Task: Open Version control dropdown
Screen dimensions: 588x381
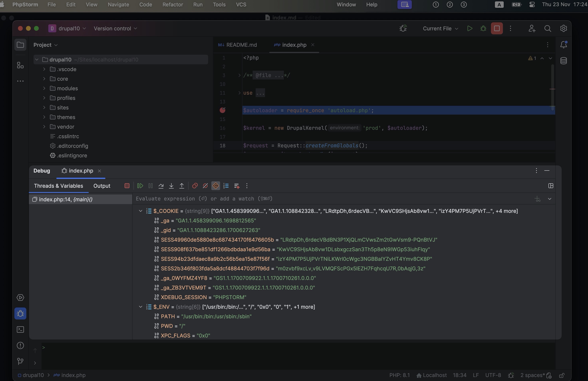Action: (115, 28)
